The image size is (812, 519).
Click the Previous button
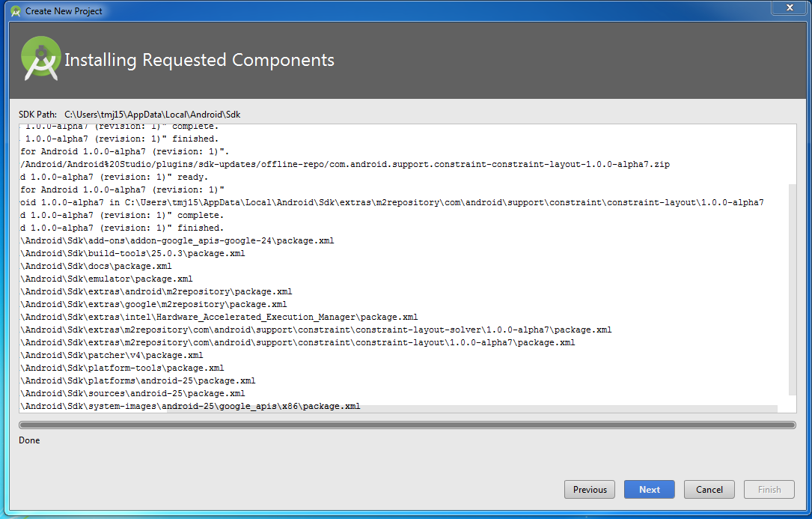tap(589, 489)
